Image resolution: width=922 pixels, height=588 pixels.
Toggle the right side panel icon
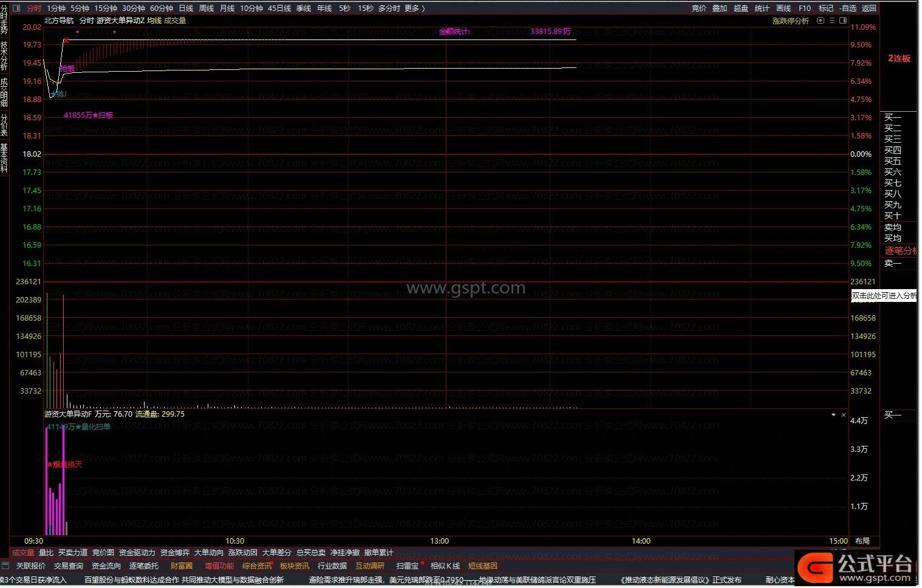[843, 21]
